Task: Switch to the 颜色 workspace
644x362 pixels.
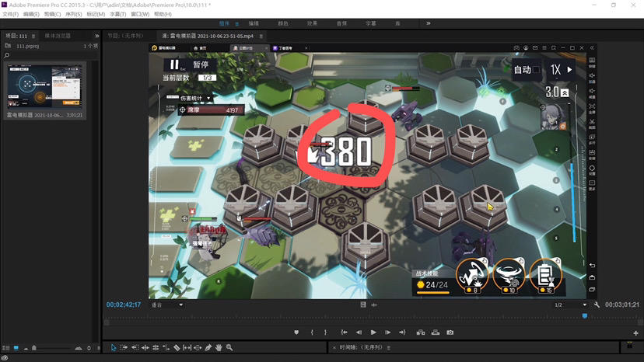Action: [x=283, y=23]
